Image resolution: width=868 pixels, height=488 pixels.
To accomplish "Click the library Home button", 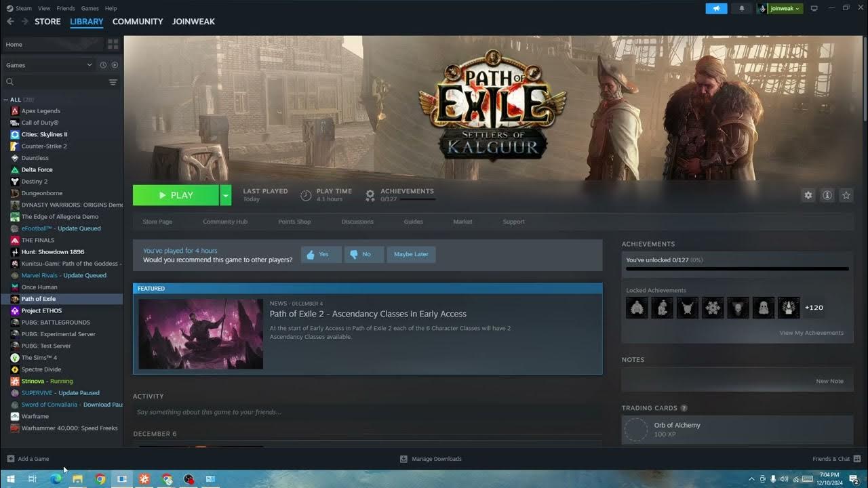I will [x=52, y=44].
